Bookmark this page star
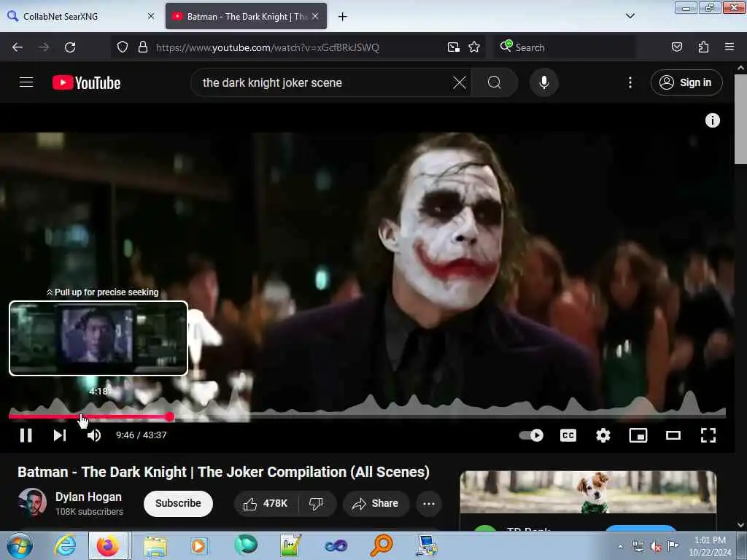 click(x=474, y=47)
